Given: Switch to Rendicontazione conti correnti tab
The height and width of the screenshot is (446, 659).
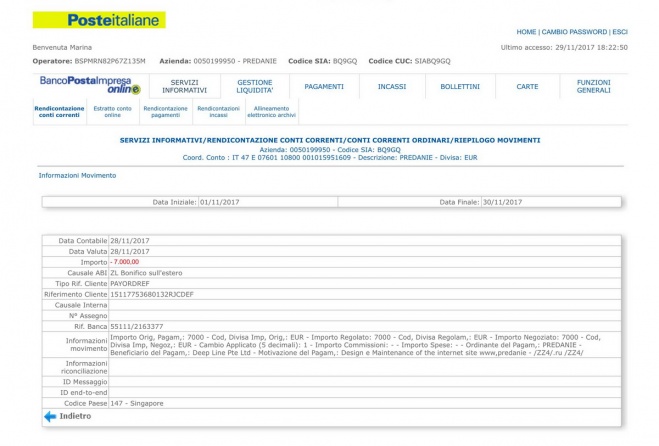Looking at the screenshot, I should click(x=58, y=111).
